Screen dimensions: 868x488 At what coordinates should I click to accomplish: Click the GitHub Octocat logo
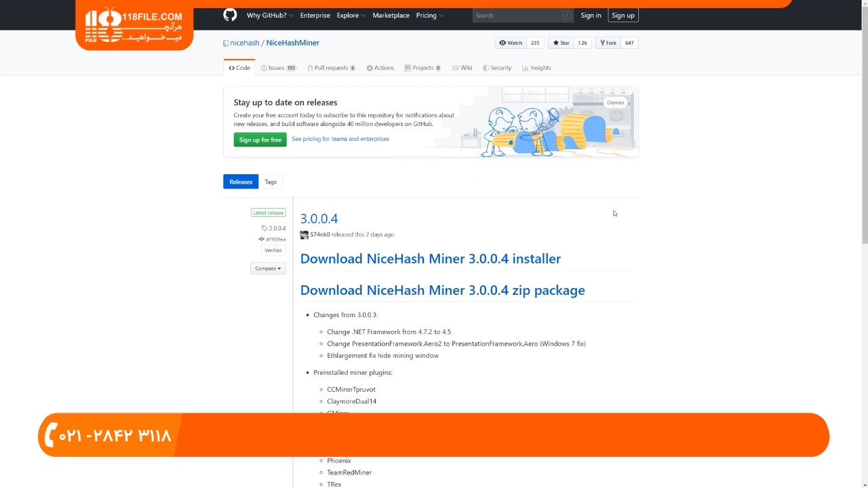pos(230,15)
